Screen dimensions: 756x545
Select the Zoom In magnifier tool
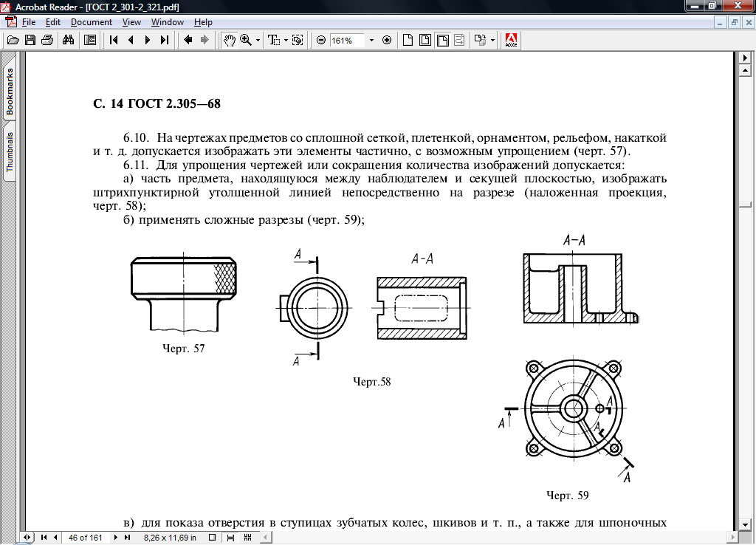click(x=246, y=40)
